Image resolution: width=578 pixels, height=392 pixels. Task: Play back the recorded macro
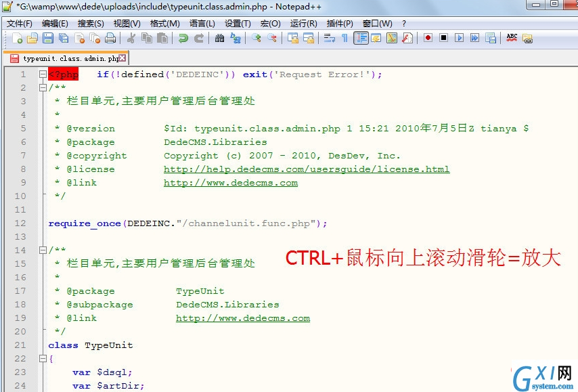pos(459,38)
